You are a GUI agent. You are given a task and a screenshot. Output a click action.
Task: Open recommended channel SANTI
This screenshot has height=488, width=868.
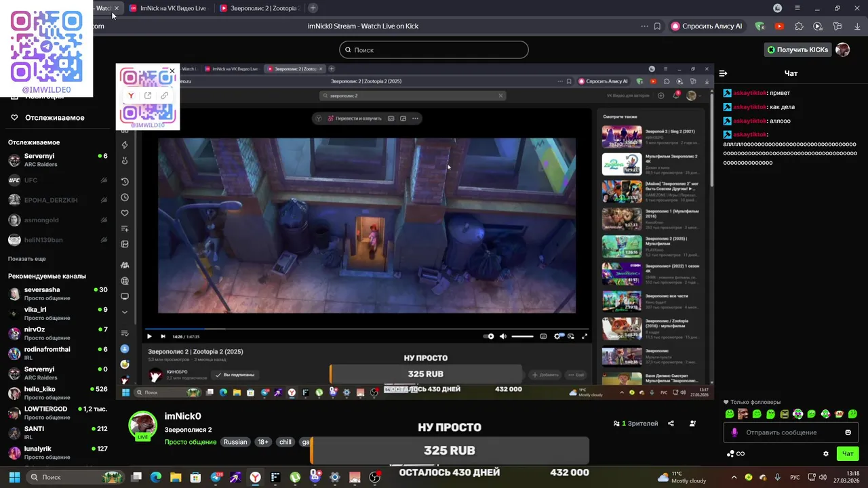(58, 432)
